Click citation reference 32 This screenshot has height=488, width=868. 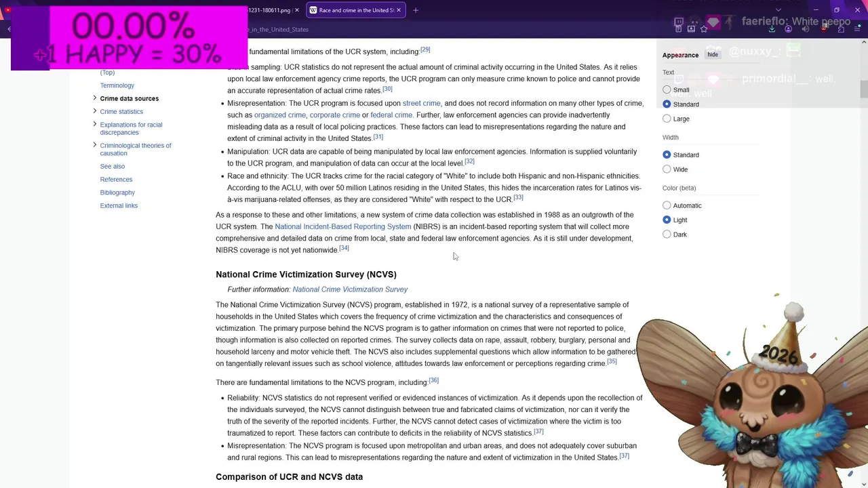pos(469,161)
